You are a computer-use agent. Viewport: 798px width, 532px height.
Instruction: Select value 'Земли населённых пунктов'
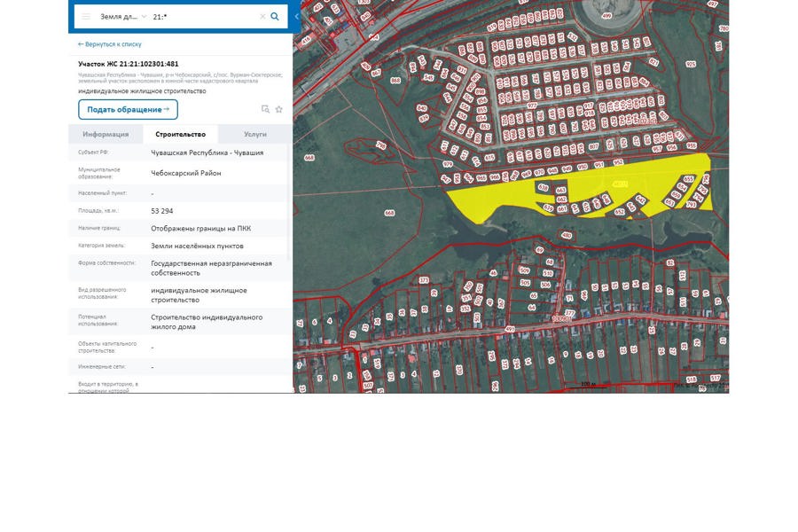[197, 246]
